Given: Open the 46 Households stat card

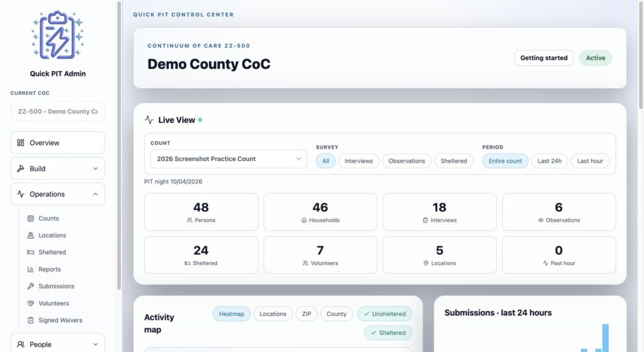Looking at the screenshot, I should tap(320, 212).
